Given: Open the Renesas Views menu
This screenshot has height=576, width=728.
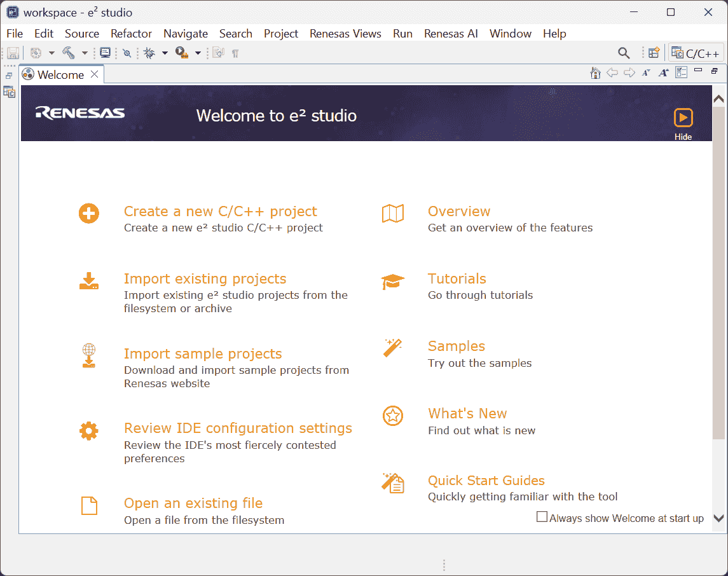Looking at the screenshot, I should pyautogui.click(x=345, y=34).
